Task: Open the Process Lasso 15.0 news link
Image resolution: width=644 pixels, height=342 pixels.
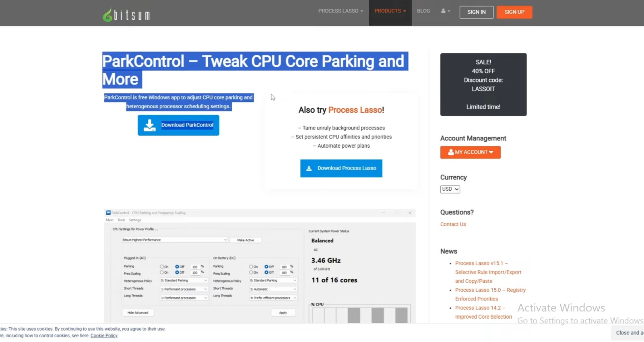Action: pyautogui.click(x=490, y=294)
